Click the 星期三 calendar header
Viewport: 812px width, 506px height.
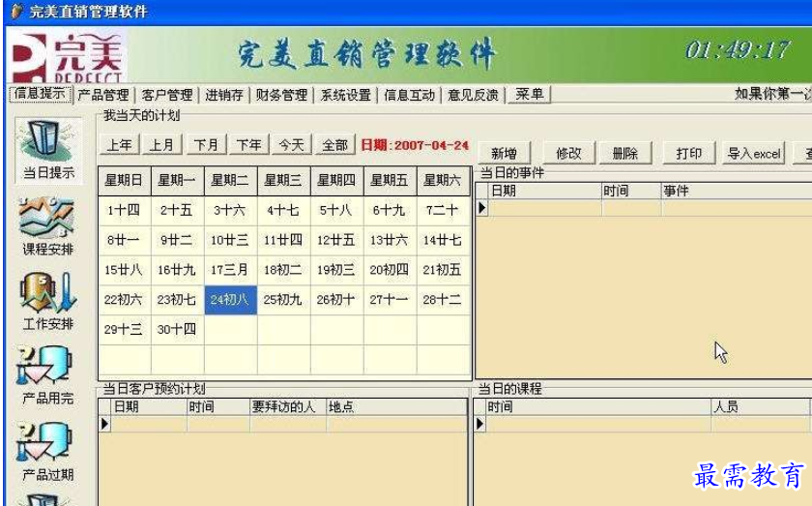pos(283,181)
